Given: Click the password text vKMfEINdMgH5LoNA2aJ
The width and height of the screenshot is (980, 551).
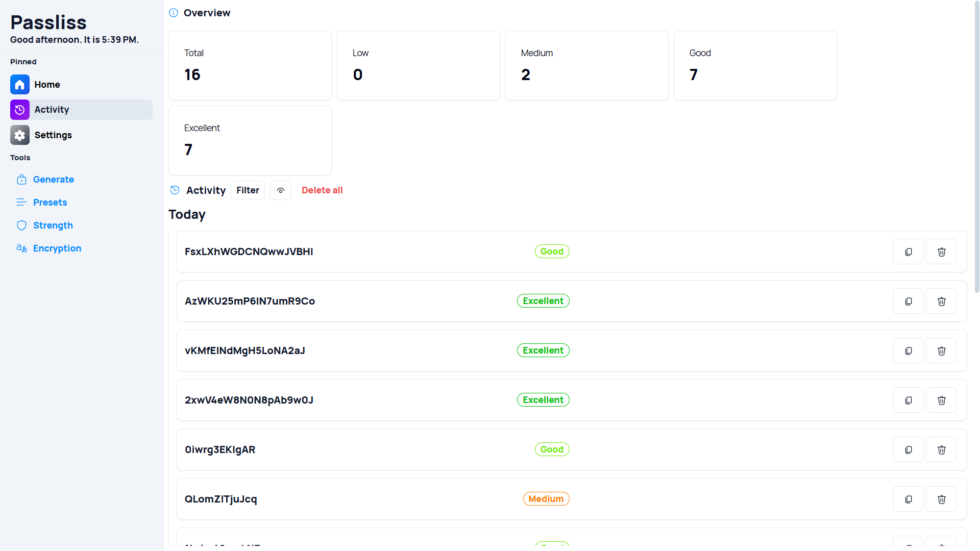Looking at the screenshot, I should (x=245, y=350).
